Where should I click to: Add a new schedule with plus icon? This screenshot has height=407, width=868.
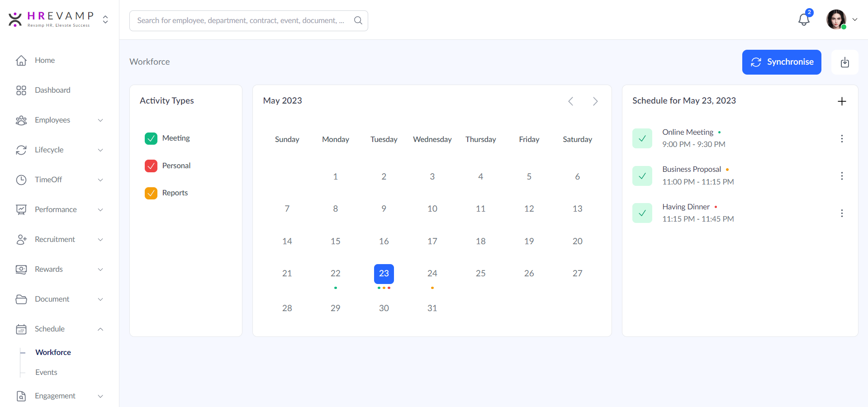coord(841,101)
